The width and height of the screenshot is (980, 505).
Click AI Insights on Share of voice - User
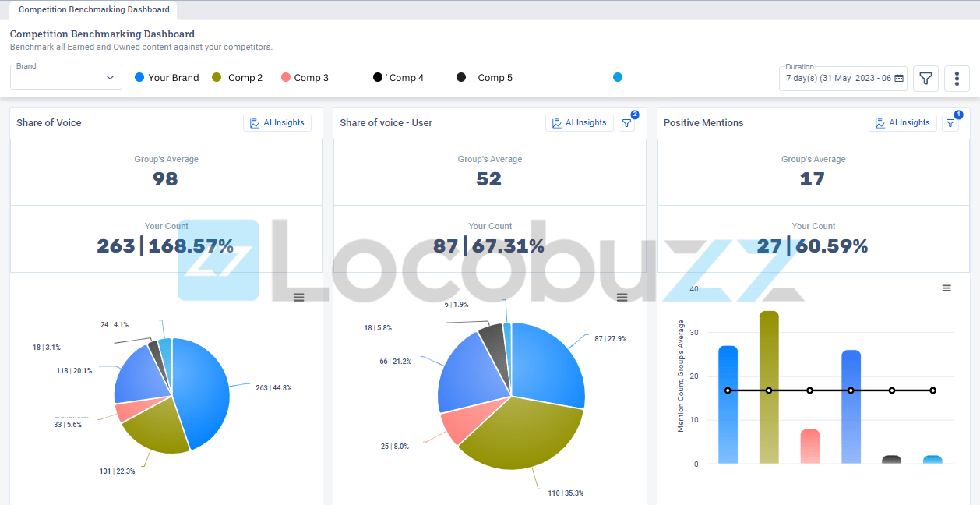click(580, 123)
